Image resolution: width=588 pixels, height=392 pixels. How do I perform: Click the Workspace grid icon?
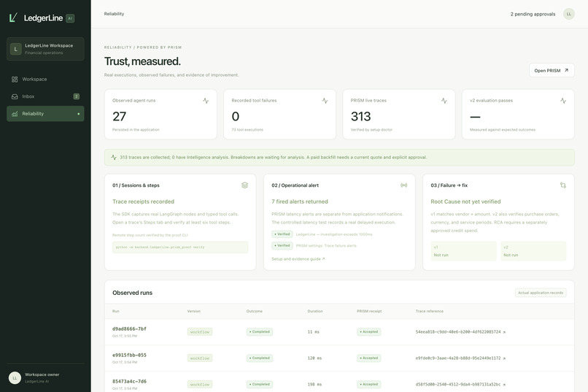click(15, 79)
